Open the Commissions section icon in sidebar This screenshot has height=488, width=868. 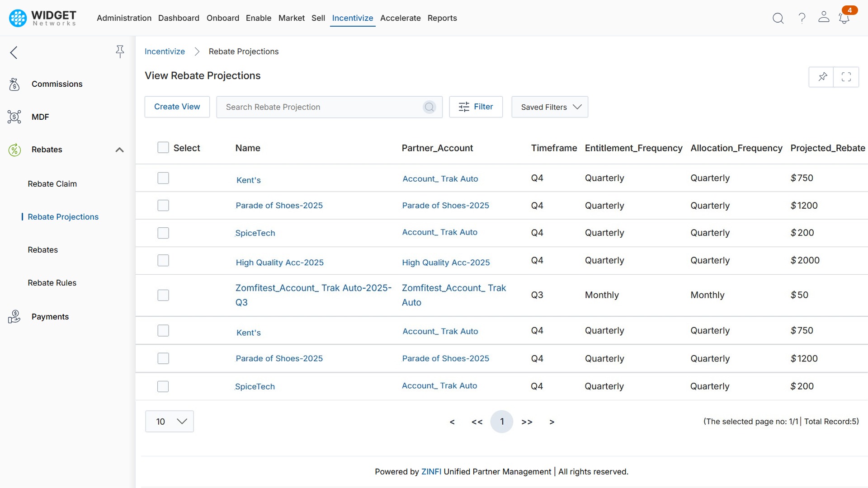tap(14, 84)
